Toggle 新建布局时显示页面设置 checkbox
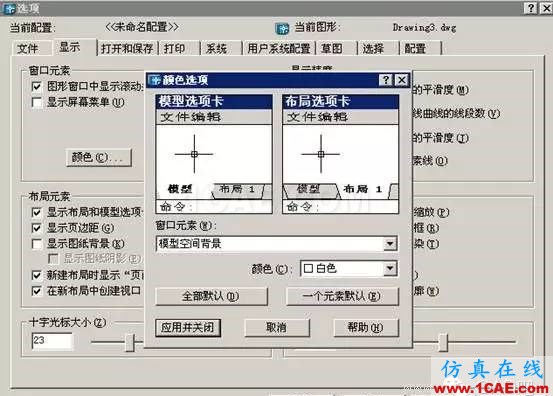 [37, 275]
